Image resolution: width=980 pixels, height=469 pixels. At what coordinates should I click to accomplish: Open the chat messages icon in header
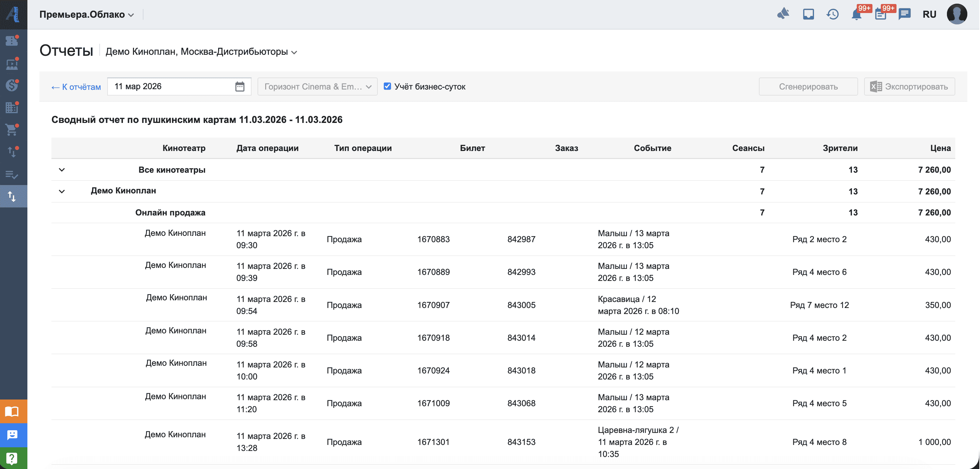904,14
